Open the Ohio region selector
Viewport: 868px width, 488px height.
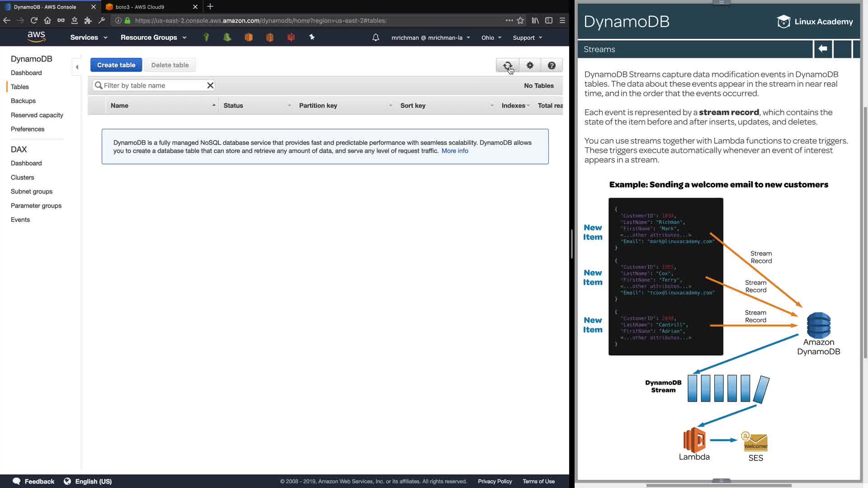[x=491, y=38]
